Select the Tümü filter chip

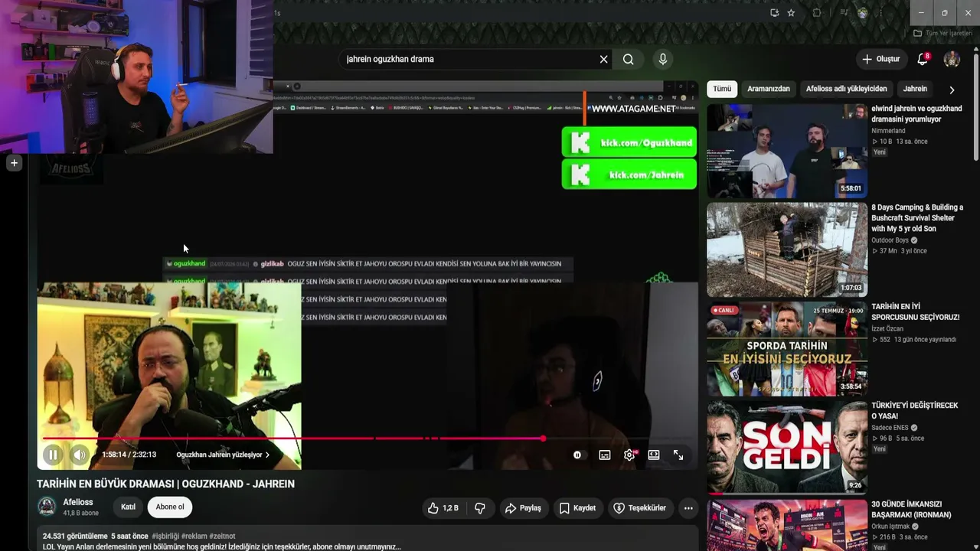pos(722,89)
